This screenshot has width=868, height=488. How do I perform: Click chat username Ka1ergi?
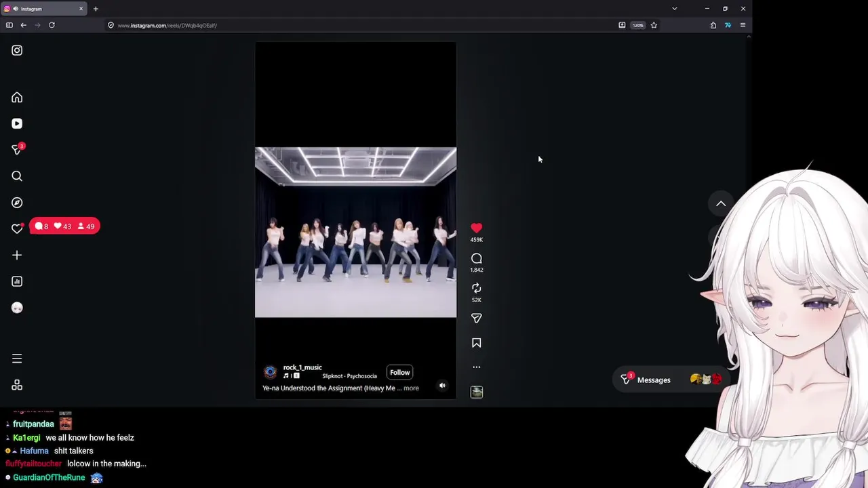point(26,438)
